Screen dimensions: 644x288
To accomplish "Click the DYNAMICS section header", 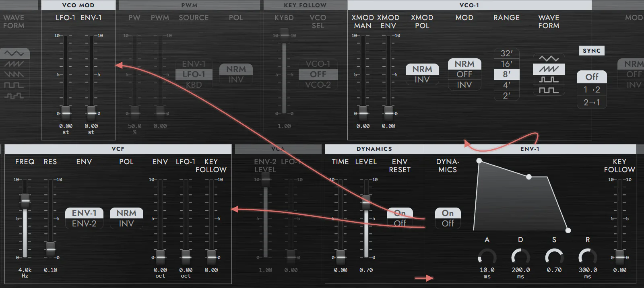I will (x=374, y=149).
